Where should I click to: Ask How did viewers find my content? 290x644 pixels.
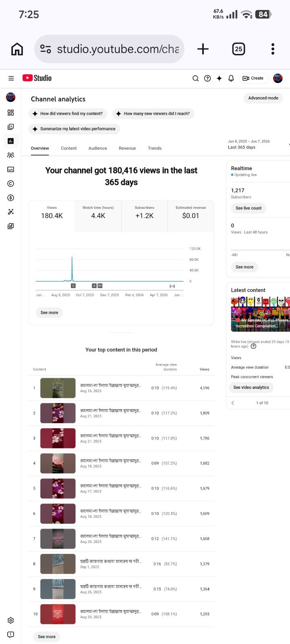click(68, 114)
